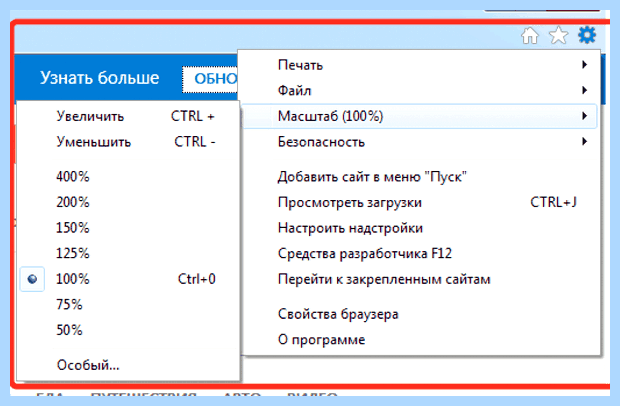Select the checked 100% zoom option
620x406 pixels.
click(x=128, y=279)
